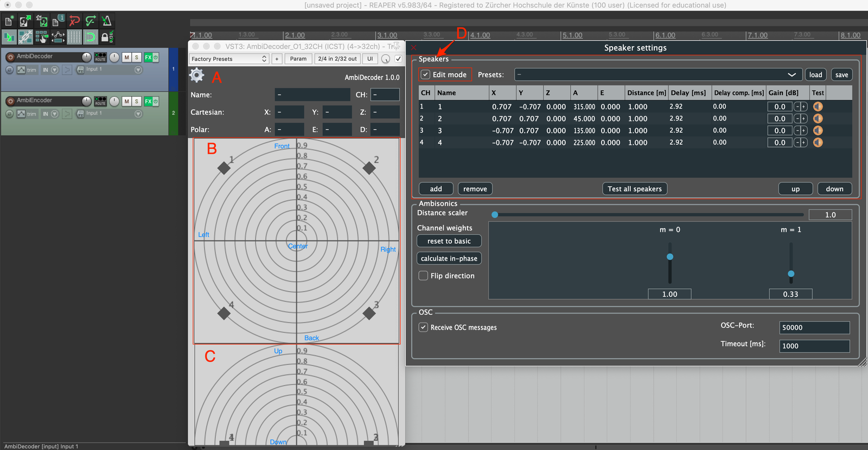The image size is (868, 450).
Task: Click Test all speakers
Action: (x=635, y=188)
